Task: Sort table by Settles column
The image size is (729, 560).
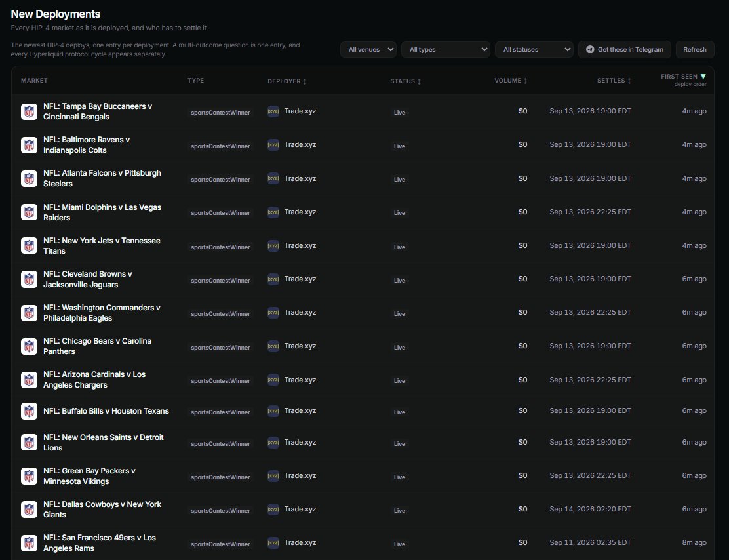Action: click(614, 81)
